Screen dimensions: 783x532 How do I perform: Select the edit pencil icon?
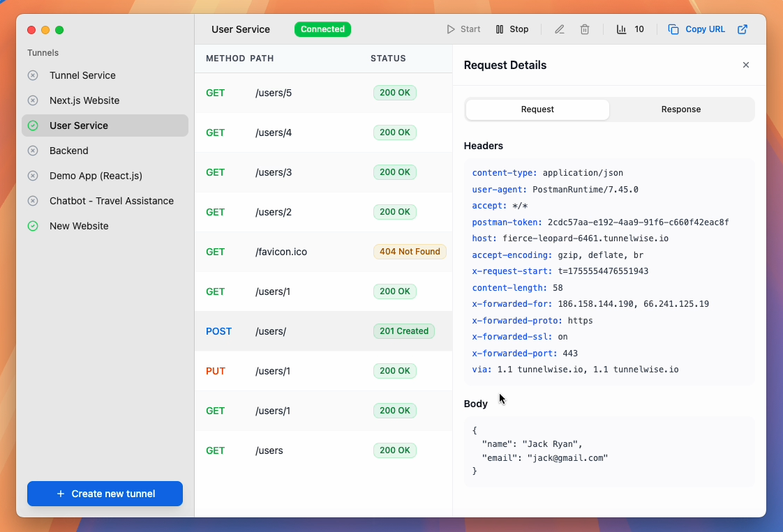click(x=558, y=29)
